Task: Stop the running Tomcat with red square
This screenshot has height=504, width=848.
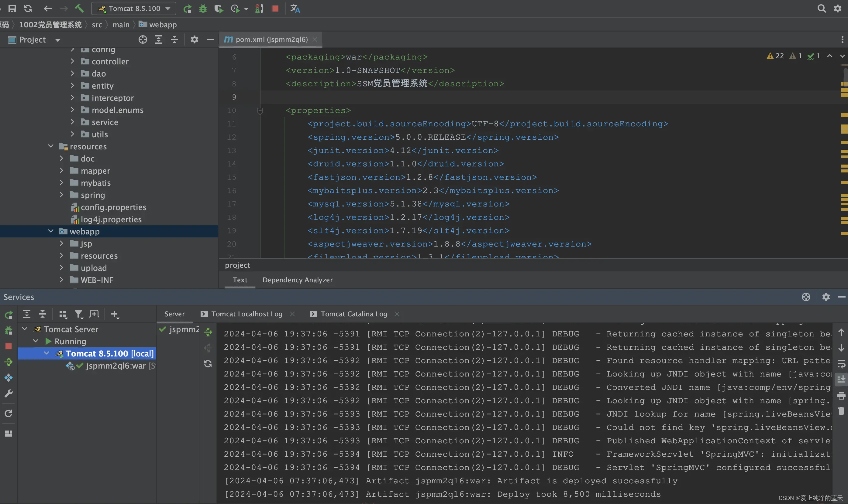Action: point(275,9)
